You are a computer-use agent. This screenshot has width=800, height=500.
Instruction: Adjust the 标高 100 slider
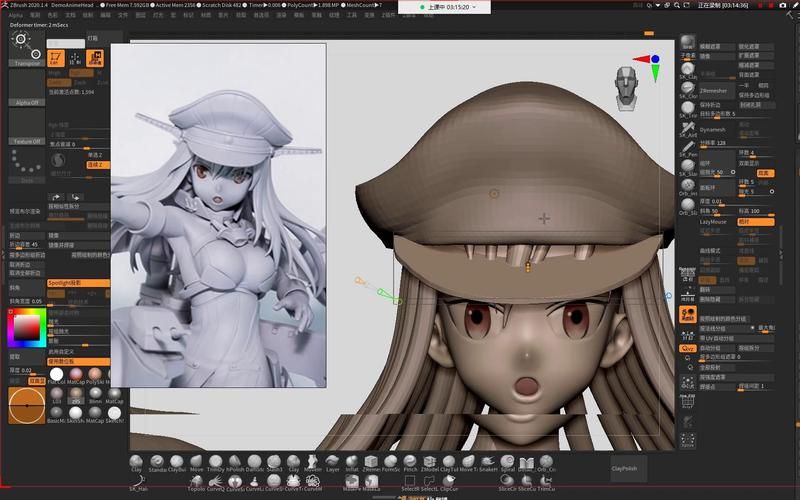pos(756,211)
